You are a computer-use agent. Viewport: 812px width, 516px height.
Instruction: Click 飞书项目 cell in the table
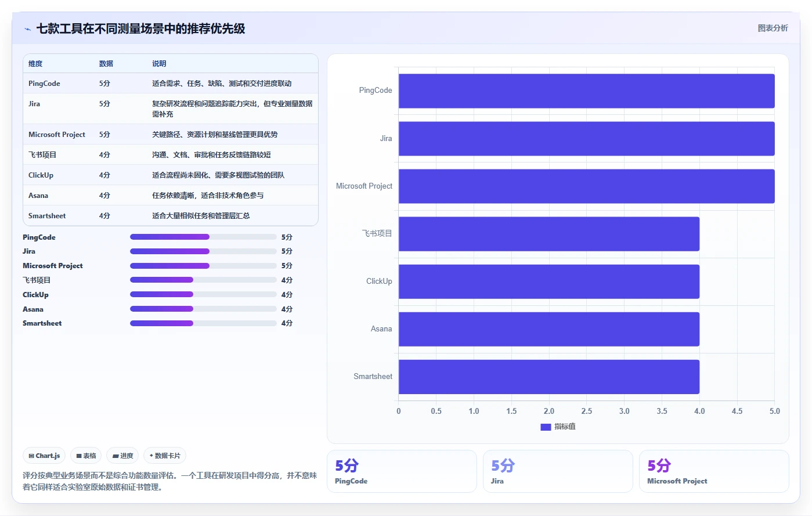click(x=42, y=155)
